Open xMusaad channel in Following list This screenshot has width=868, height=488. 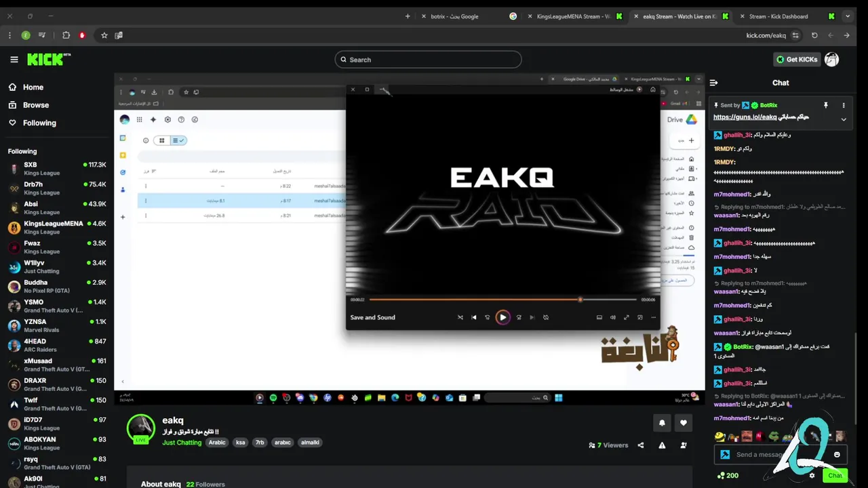(x=57, y=365)
